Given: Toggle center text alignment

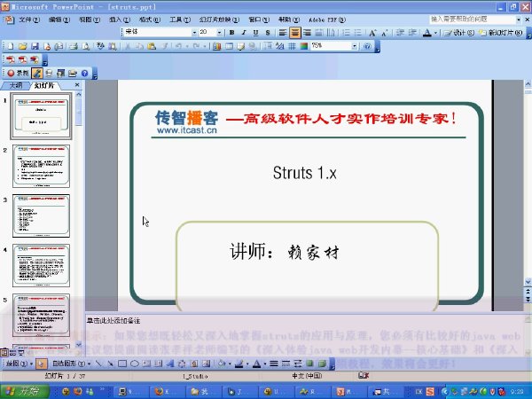Looking at the screenshot, I should coord(295,33).
